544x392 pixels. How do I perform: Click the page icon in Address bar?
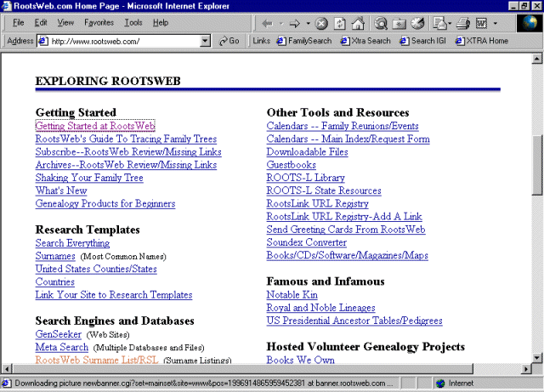pyautogui.click(x=43, y=41)
